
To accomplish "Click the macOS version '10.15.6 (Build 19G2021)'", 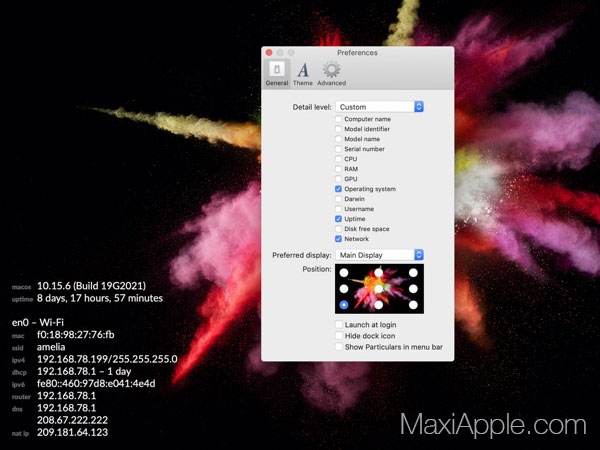I will coord(91,286).
